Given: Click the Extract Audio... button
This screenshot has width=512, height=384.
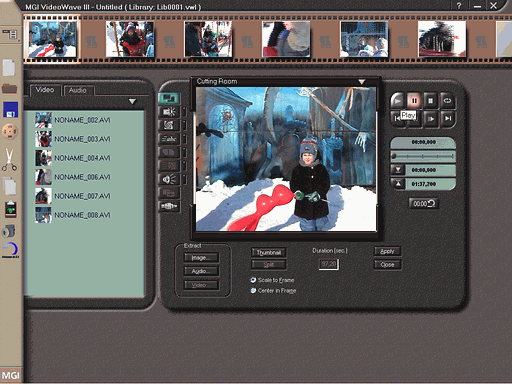Looking at the screenshot, I should pyautogui.click(x=201, y=271).
